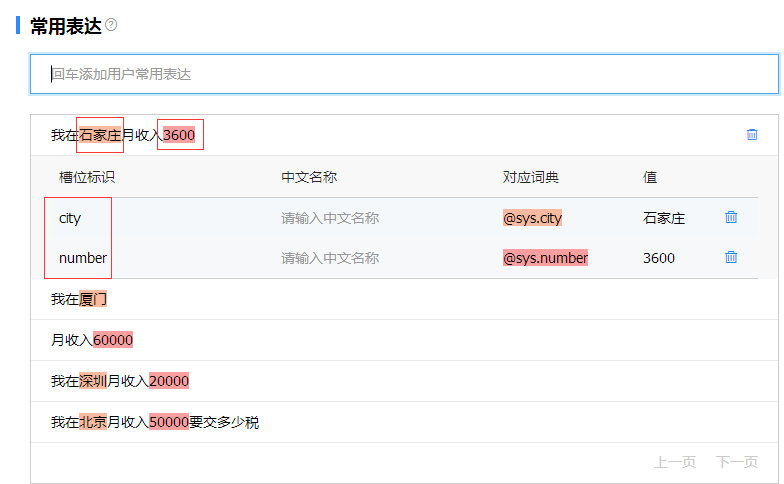Focus the 回车添加用户常用表达 input field
This screenshot has width=784, height=484.
[x=404, y=74]
